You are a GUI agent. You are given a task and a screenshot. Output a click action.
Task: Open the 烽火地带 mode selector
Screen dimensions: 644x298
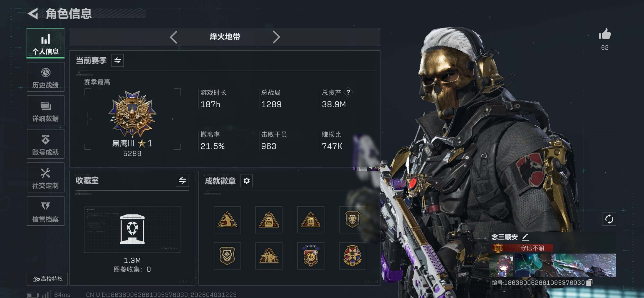(224, 37)
